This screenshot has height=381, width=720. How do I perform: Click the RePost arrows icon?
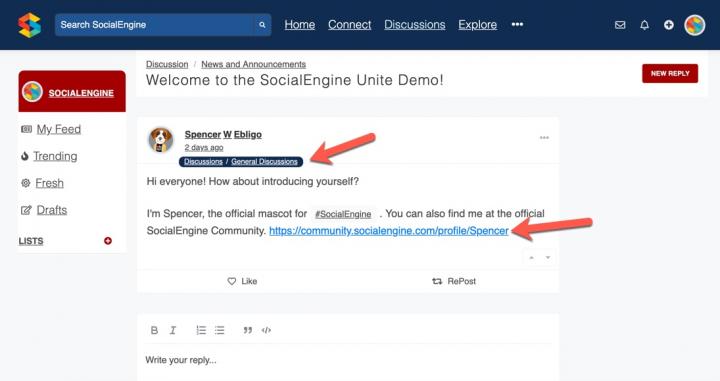[x=437, y=281]
